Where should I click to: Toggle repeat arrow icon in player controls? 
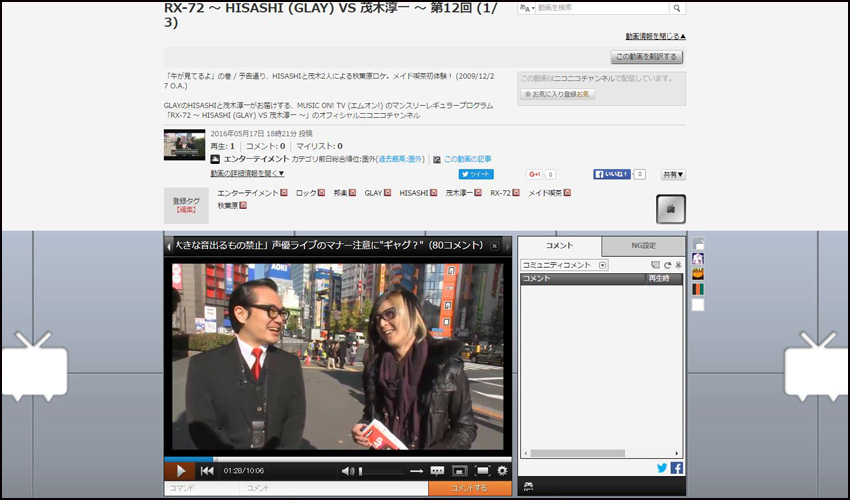(416, 471)
